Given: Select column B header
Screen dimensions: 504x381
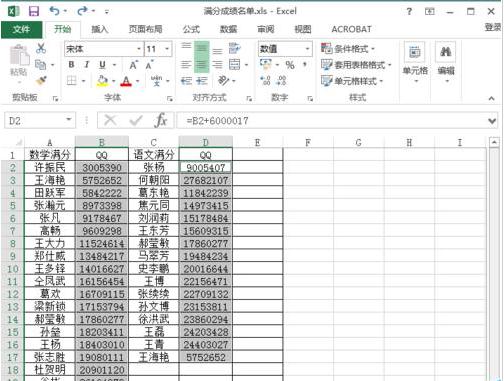Looking at the screenshot, I should point(102,142).
